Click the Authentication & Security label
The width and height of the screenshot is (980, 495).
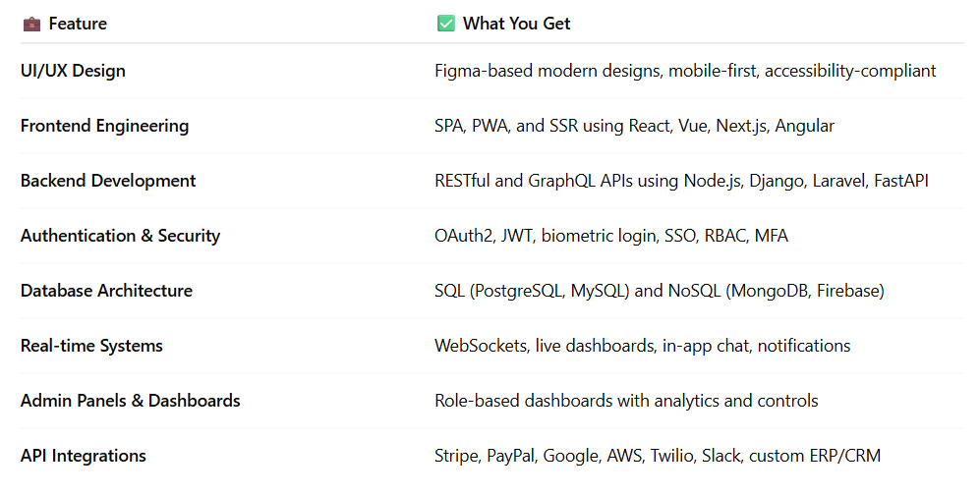point(120,236)
